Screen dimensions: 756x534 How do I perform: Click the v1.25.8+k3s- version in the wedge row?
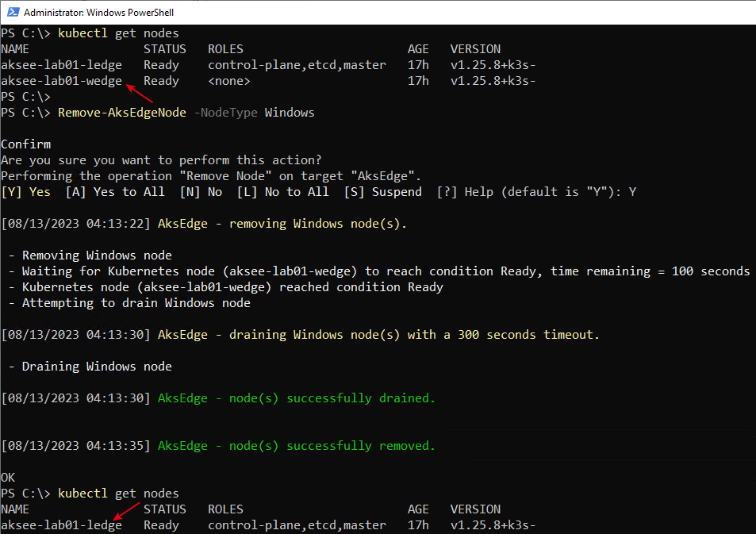493,81
